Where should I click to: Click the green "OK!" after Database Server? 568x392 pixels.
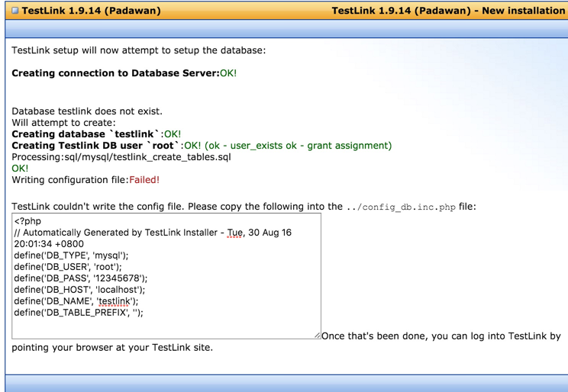(228, 73)
